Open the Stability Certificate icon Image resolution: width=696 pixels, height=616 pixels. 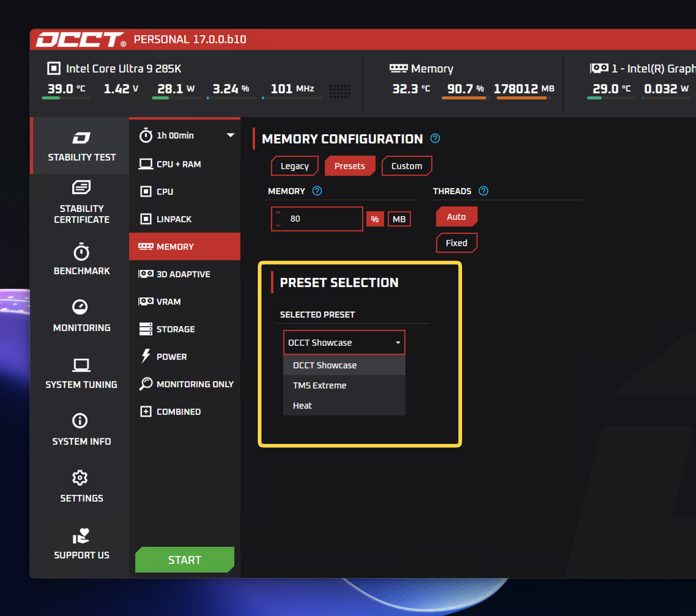pyautogui.click(x=81, y=187)
